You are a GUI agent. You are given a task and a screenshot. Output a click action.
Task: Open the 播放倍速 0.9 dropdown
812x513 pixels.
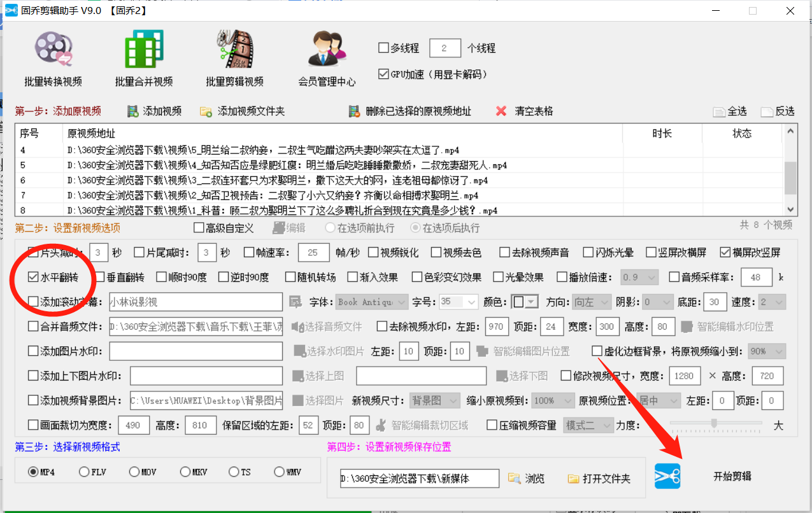click(639, 278)
